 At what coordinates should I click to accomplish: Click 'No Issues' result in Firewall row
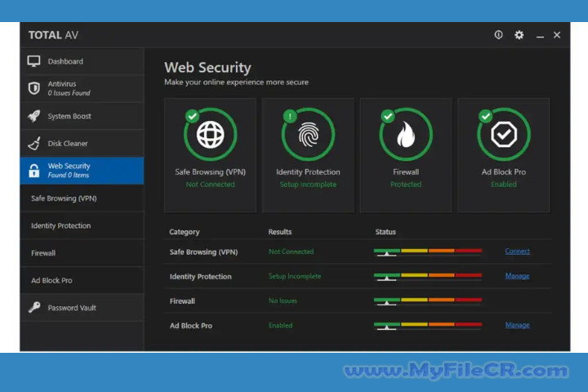pyautogui.click(x=283, y=301)
